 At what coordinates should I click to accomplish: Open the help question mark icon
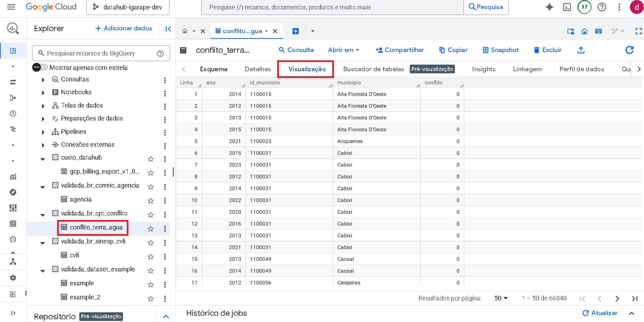point(602,7)
